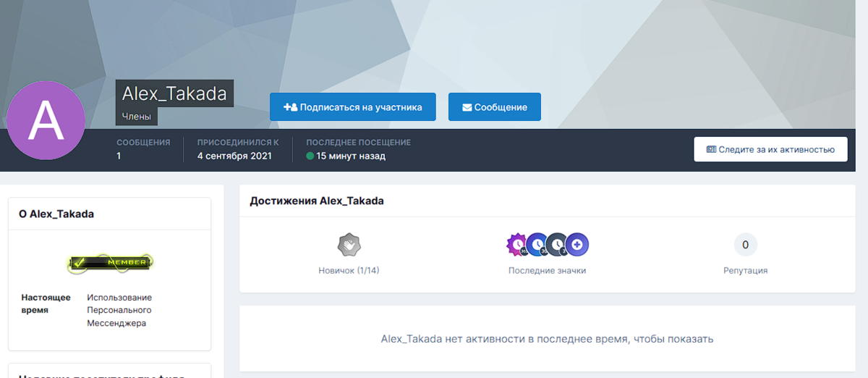Click the Alex_Takada profile name heading

coord(174,93)
